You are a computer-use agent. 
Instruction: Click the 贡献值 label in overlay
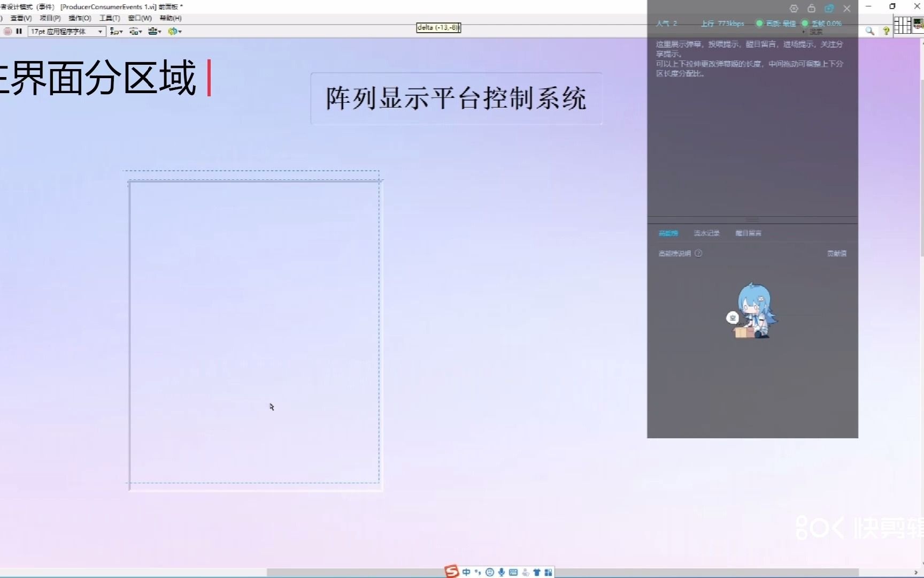point(837,254)
